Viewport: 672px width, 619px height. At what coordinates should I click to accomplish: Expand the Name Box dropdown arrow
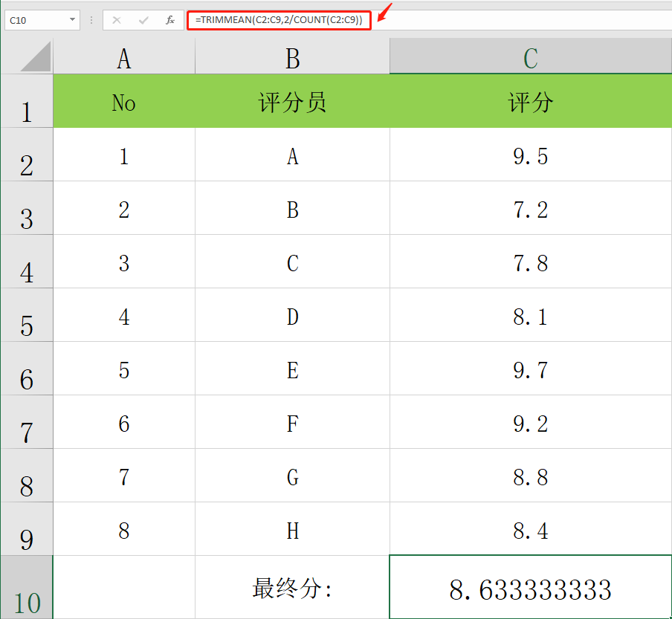tap(72, 20)
